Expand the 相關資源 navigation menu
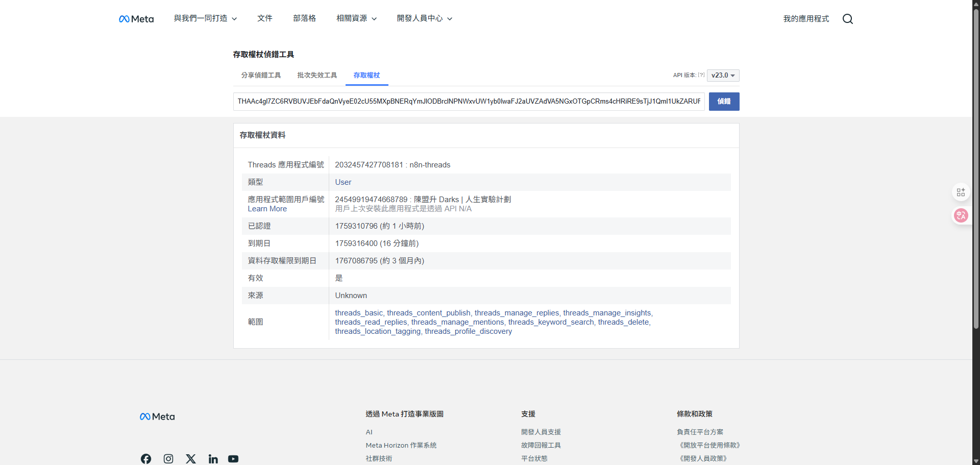Viewport: 980px width, 465px height. pos(356,18)
